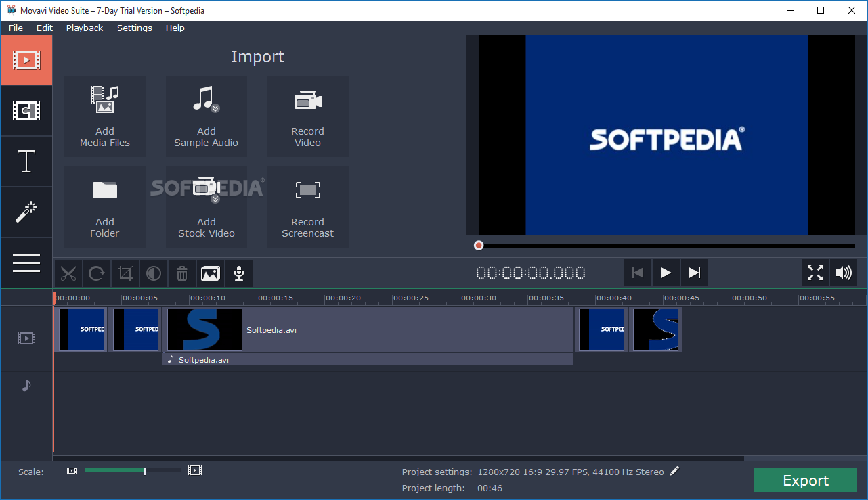
Task: Select the Softpedia.avi audio track
Action: point(368,359)
